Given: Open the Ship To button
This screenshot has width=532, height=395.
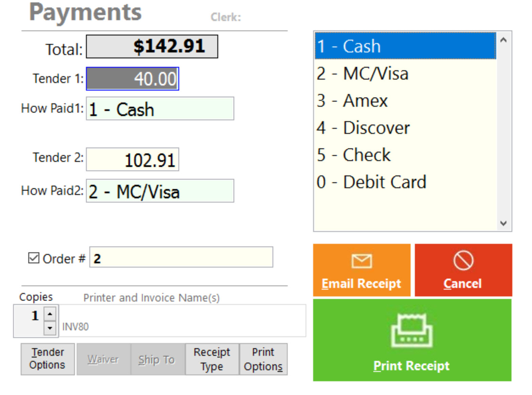Looking at the screenshot, I should click(158, 359).
